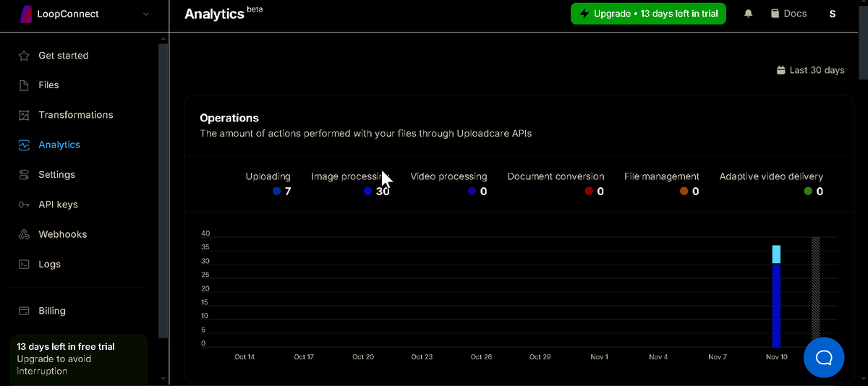Click the dark blue Nov 10 bar segment

[776, 305]
